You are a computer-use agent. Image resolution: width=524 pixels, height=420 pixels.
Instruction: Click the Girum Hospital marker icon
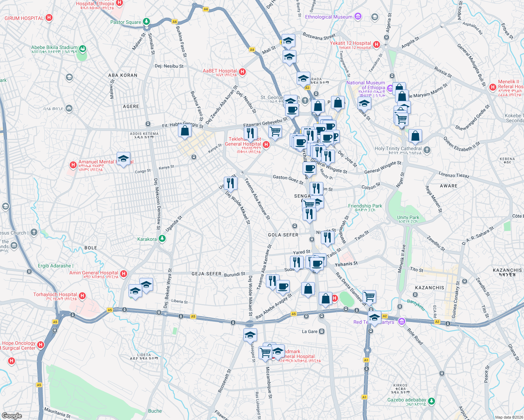click(49, 17)
